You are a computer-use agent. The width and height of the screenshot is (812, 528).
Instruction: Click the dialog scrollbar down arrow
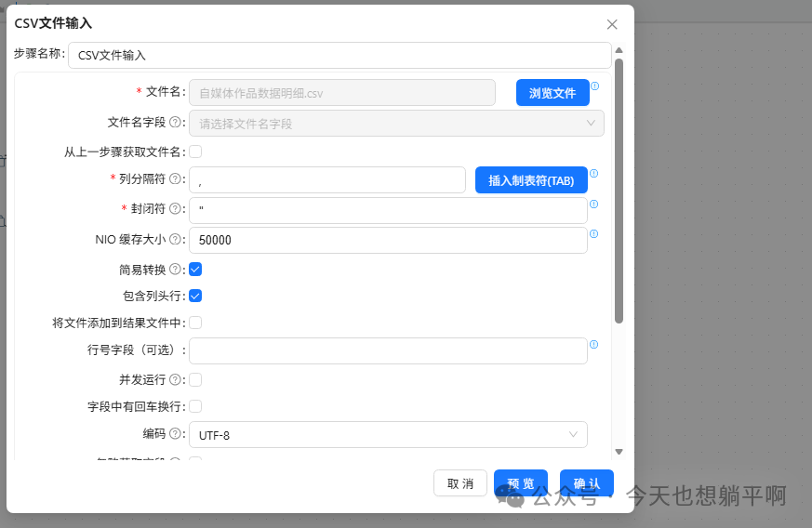point(619,452)
